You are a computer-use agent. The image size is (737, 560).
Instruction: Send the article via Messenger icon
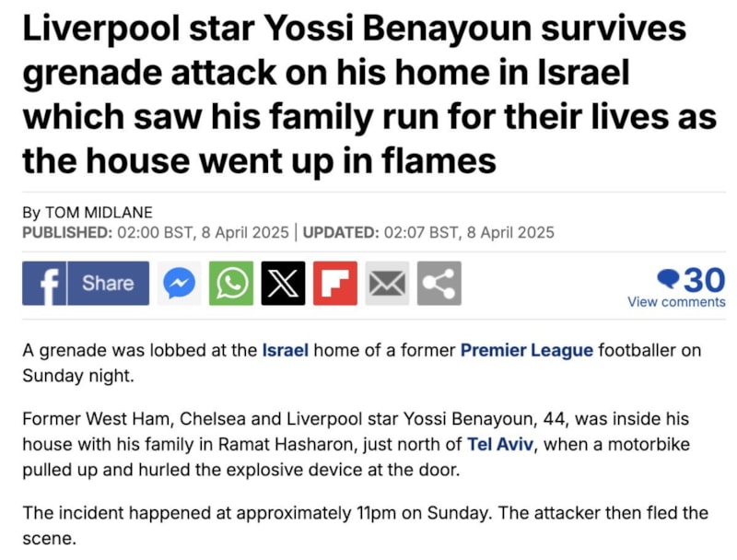[179, 283]
